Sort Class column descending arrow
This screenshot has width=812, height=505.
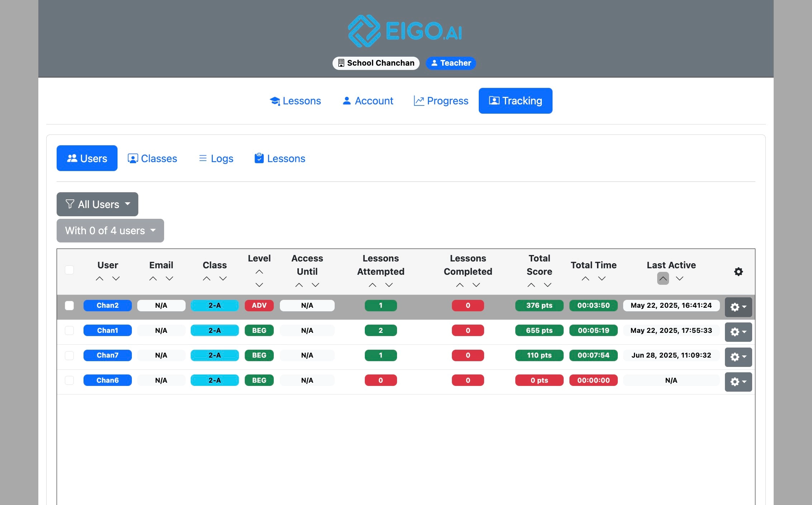coord(223,279)
